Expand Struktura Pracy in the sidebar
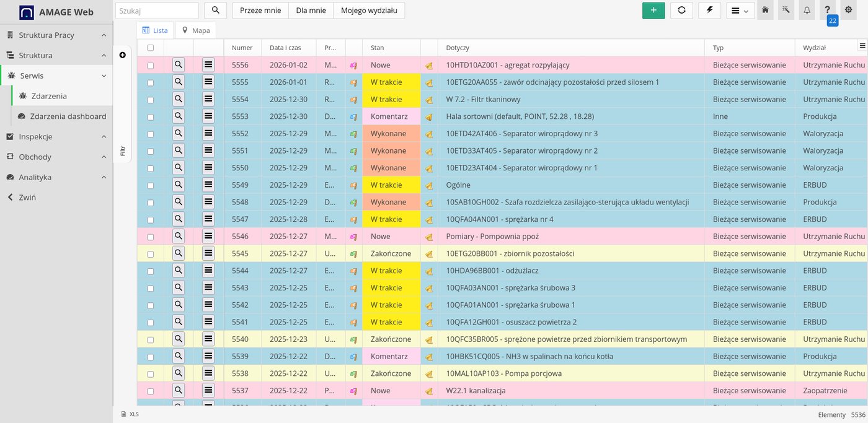Viewport: 868px width, 423px height. [x=56, y=35]
